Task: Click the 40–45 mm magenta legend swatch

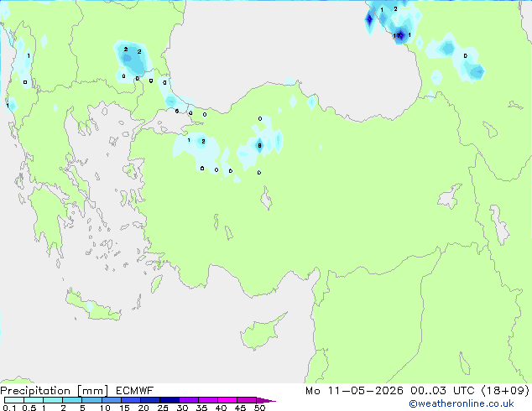Action: point(227,400)
